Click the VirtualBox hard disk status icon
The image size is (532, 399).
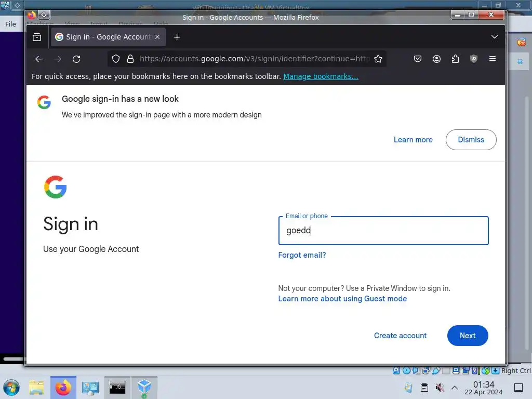396,370
